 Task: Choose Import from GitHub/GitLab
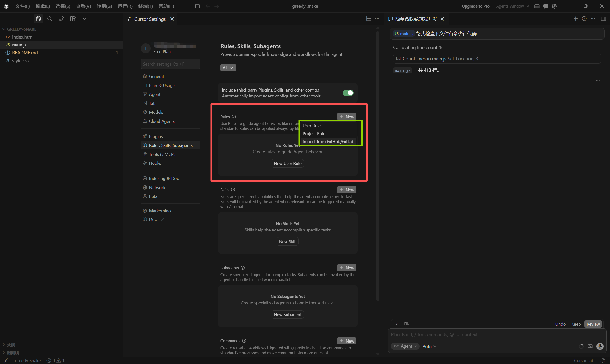328,142
